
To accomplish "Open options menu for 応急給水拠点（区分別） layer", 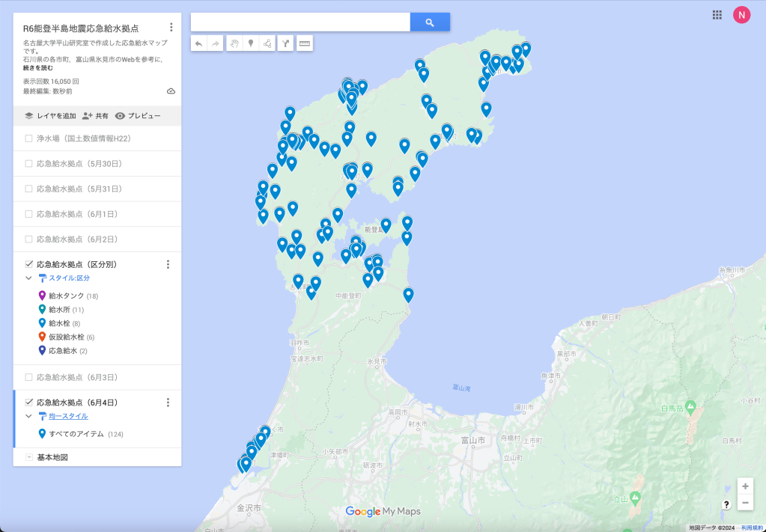I will pyautogui.click(x=168, y=265).
